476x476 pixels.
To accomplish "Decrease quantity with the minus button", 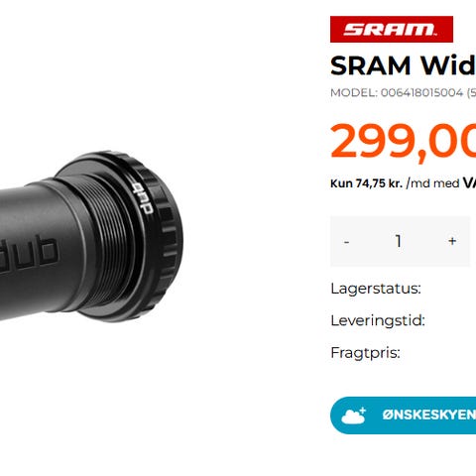I will (x=346, y=241).
